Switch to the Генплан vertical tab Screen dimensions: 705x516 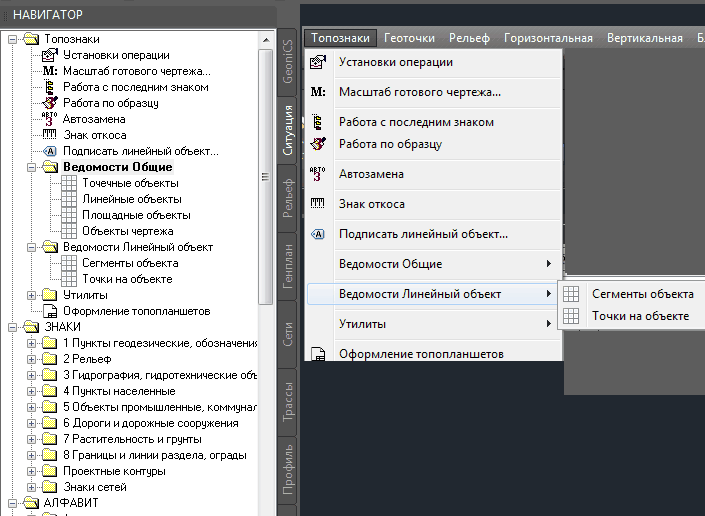click(288, 265)
